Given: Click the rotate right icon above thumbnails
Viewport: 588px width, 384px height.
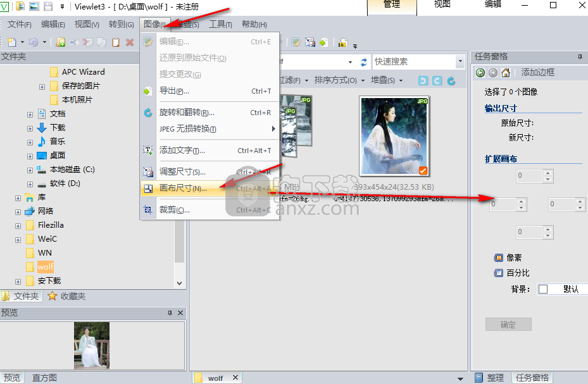Looking at the screenshot, I should (437, 80).
